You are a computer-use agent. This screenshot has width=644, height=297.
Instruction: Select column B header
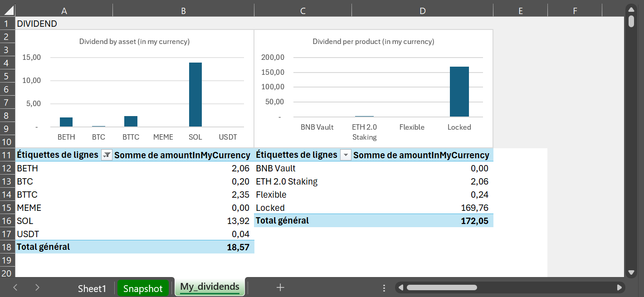183,11
